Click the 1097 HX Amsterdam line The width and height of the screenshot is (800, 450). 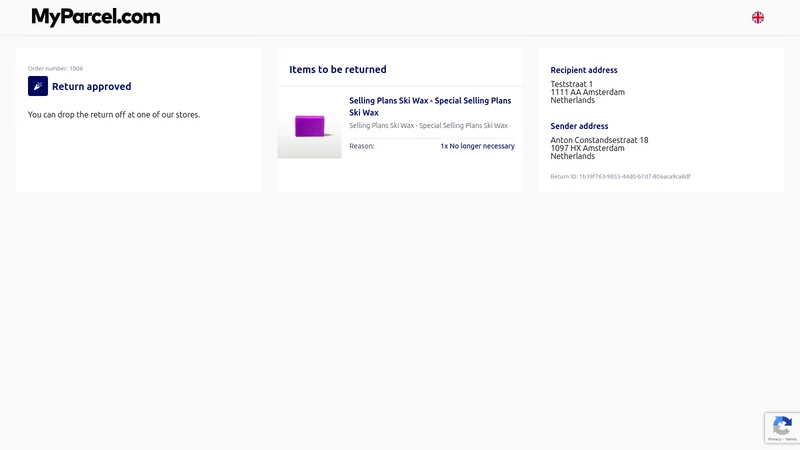[587, 148]
